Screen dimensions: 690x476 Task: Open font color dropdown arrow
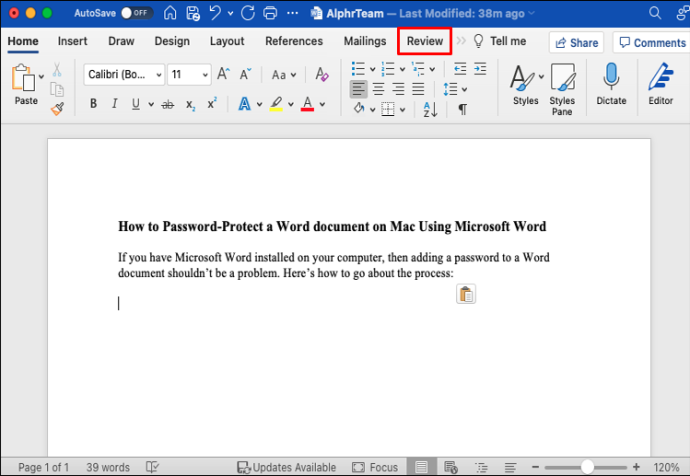323,104
